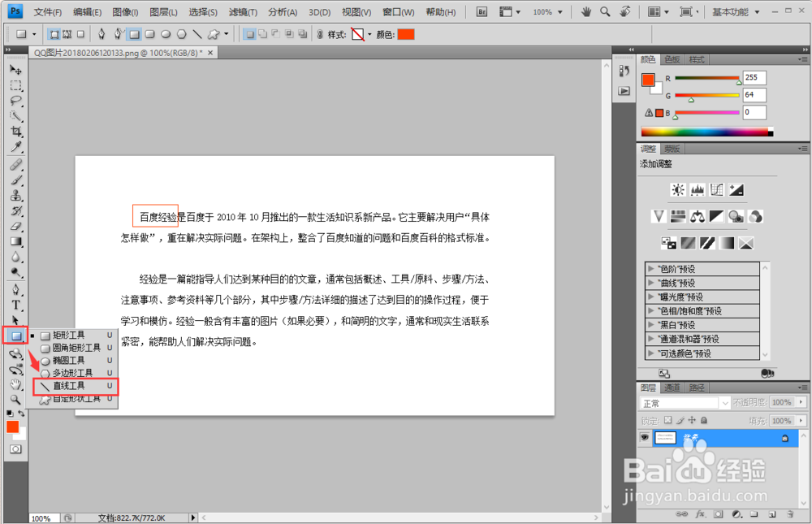The height and width of the screenshot is (524, 812).
Task: Select the Pen tool in the toolbox
Action: pyautogui.click(x=15, y=290)
